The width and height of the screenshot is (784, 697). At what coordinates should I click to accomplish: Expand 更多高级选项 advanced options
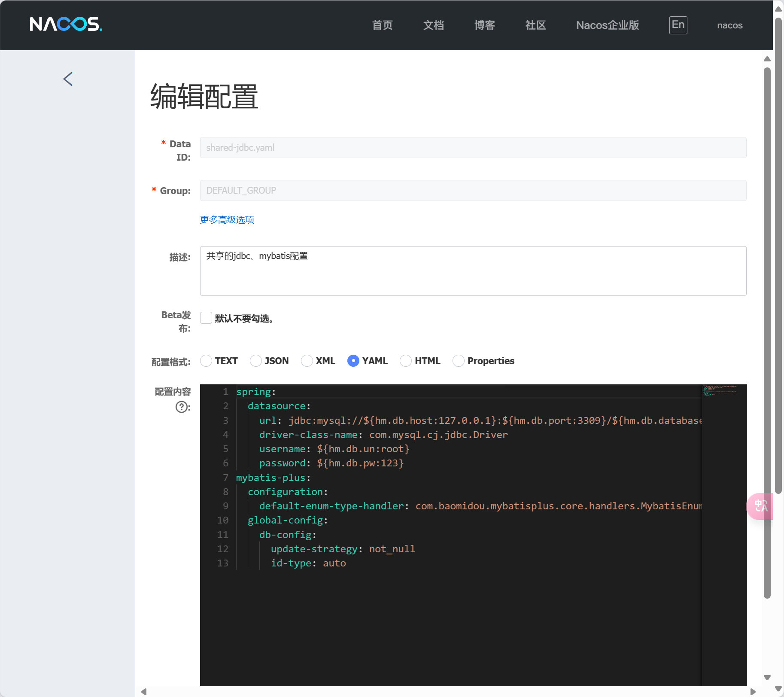(227, 220)
